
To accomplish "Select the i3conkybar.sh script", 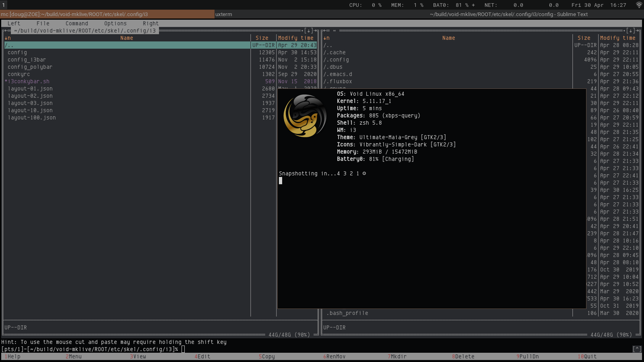I will click(x=27, y=81).
